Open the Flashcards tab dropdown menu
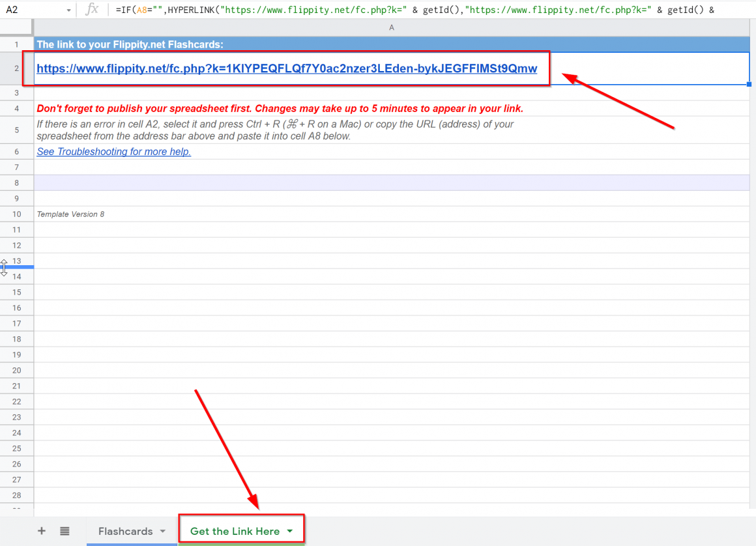 (x=164, y=531)
